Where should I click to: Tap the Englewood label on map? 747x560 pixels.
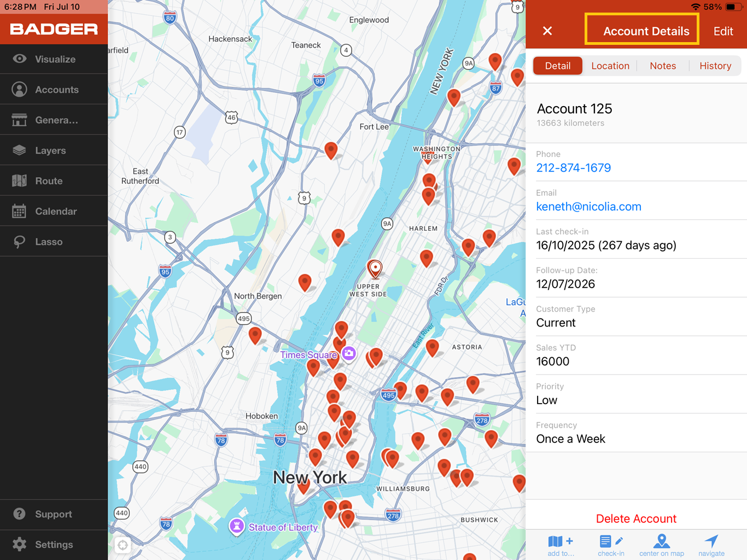[369, 20]
